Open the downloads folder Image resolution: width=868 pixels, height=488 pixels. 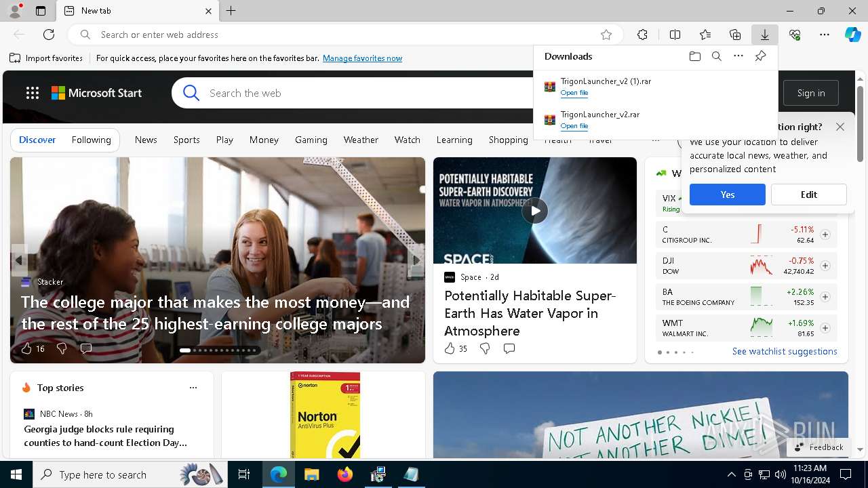[x=694, y=56]
